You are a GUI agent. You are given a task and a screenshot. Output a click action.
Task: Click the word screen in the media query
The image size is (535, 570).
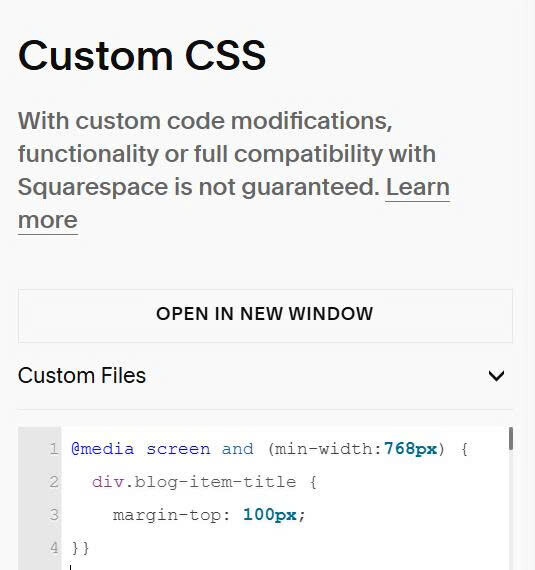pos(178,449)
